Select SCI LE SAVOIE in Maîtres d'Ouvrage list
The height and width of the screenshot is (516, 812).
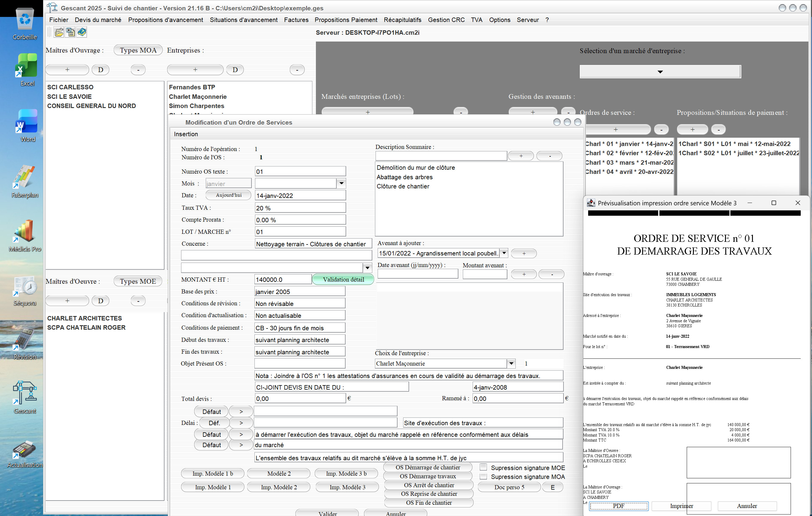tap(69, 96)
